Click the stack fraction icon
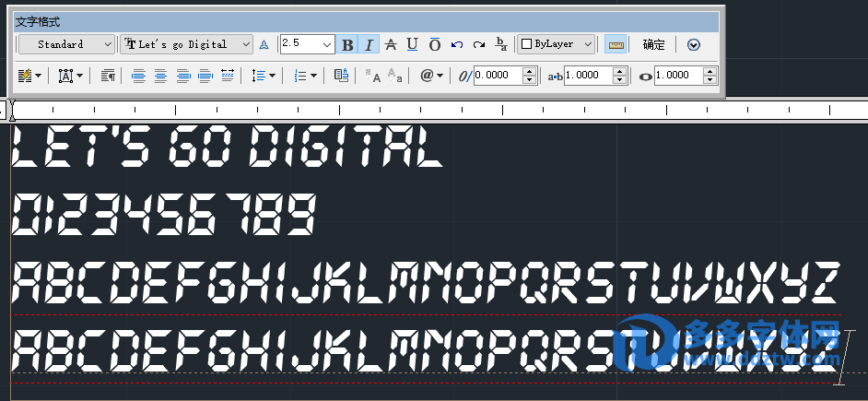868x401 pixels. tap(501, 44)
